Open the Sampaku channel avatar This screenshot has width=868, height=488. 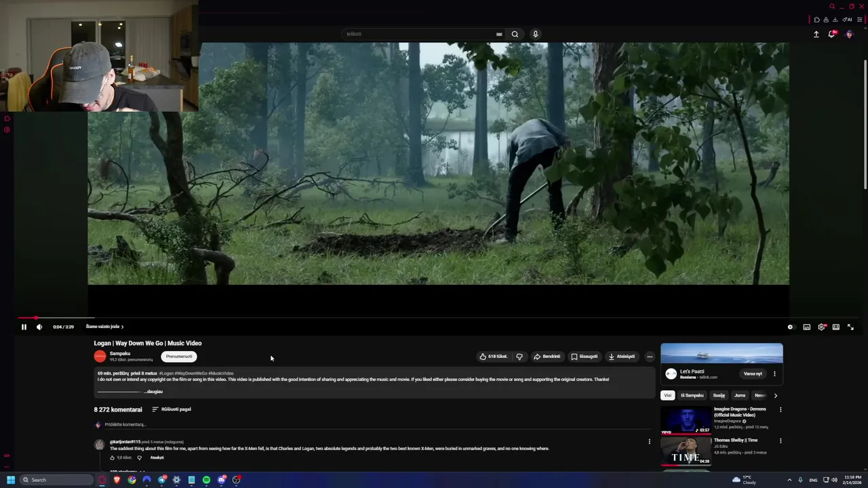100,357
